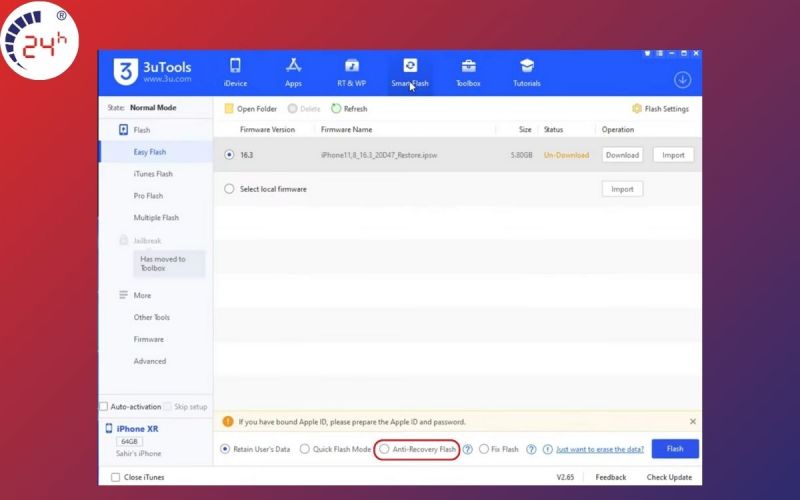
Task: Click iPhone11,8_16.3_20D47_Restore.ipsw firmware name
Action: click(x=379, y=155)
